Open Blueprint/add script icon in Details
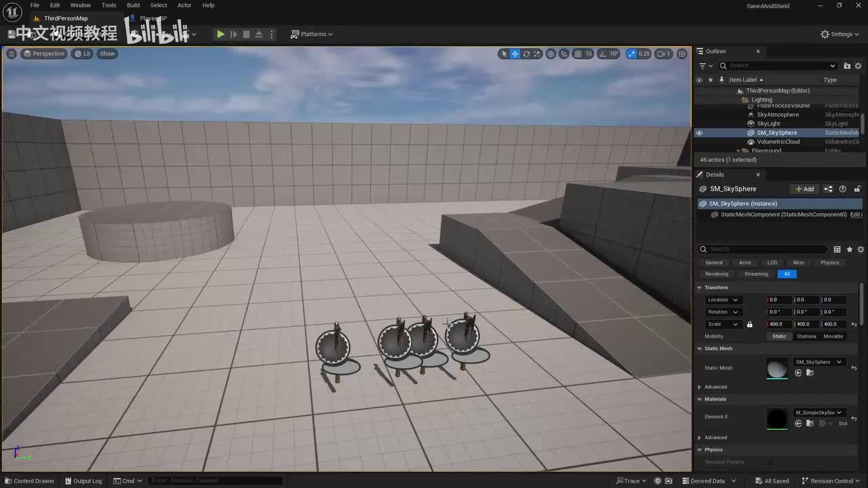The image size is (868, 488). point(828,189)
